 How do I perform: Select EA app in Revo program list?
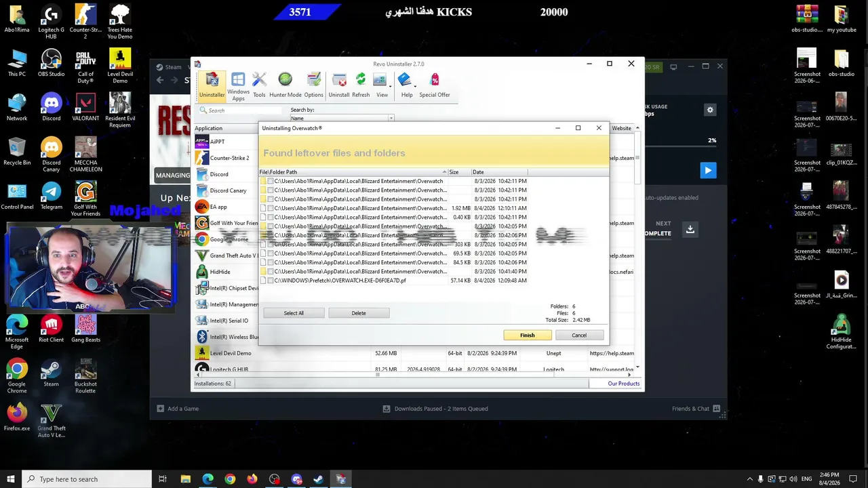point(218,207)
